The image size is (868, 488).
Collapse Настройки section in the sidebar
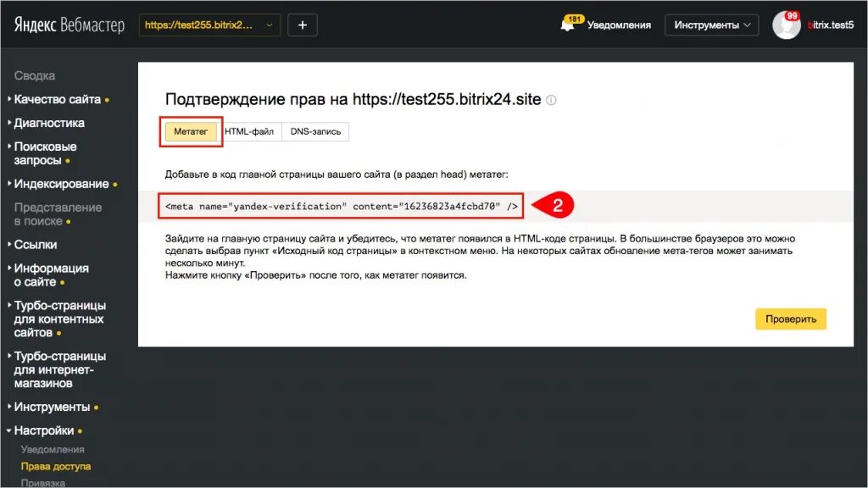pos(44,430)
